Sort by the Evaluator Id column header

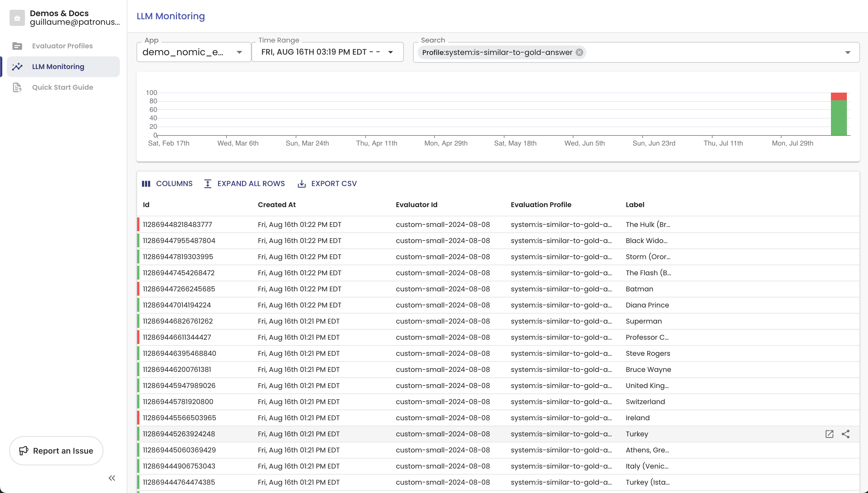click(416, 205)
